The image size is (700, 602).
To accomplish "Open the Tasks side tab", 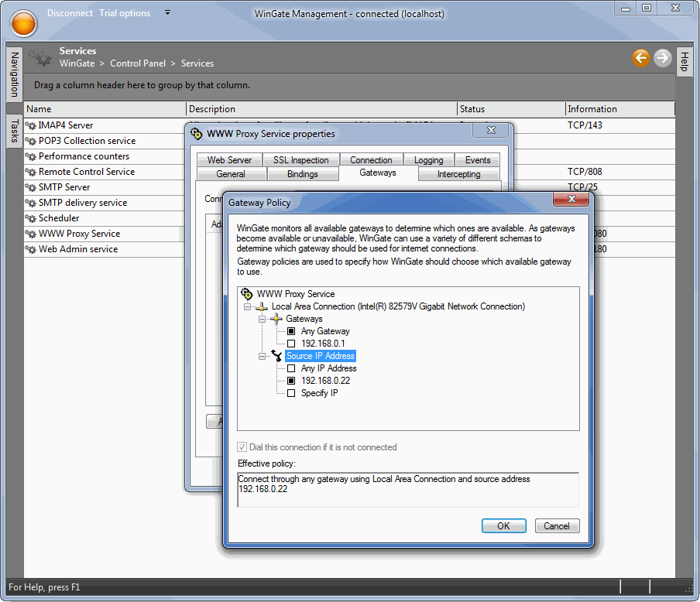I will [x=14, y=131].
